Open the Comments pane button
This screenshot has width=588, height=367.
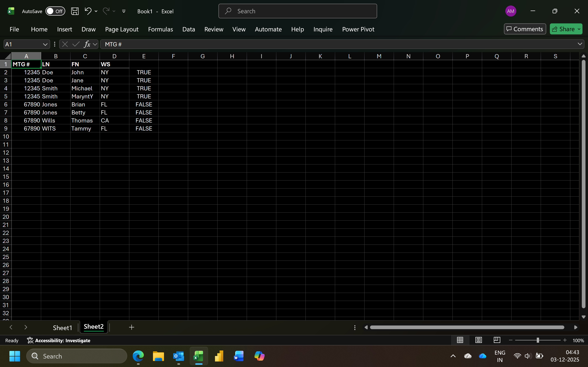[525, 29]
